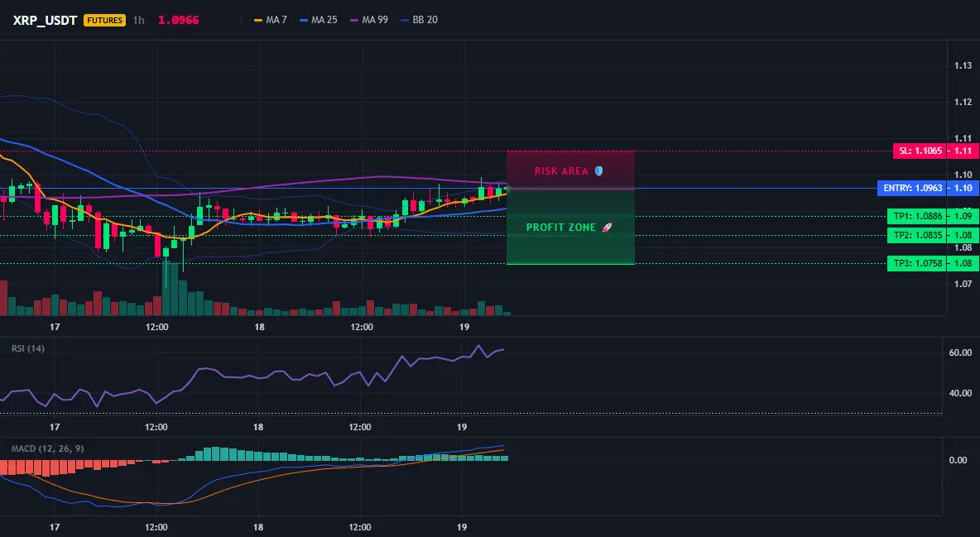Click the RSI (14) indicator label

(28, 348)
